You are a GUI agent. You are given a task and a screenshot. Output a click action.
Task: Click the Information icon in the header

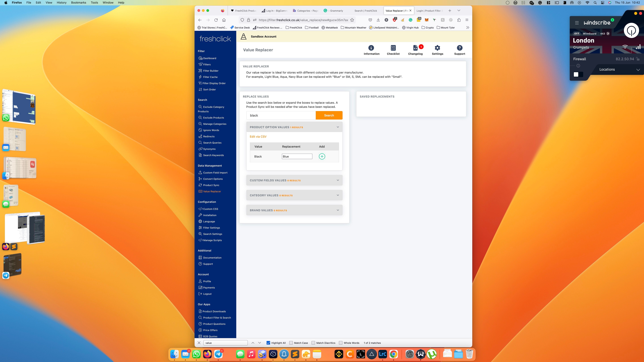click(371, 50)
